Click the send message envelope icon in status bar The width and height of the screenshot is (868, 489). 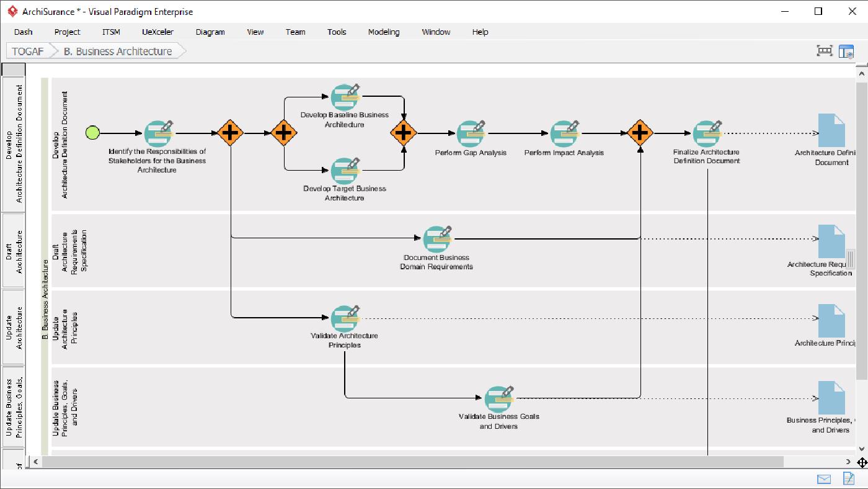[x=824, y=478]
